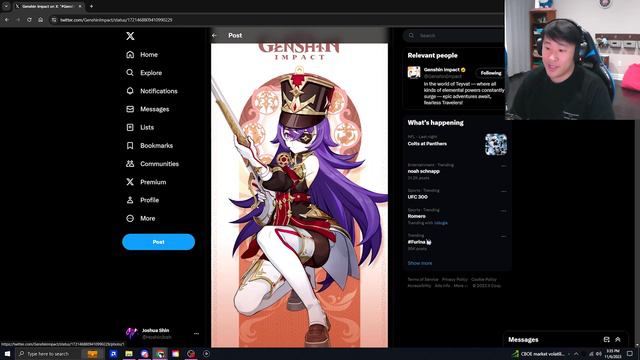Click the Premium X icon
The image size is (640, 360).
(130, 182)
